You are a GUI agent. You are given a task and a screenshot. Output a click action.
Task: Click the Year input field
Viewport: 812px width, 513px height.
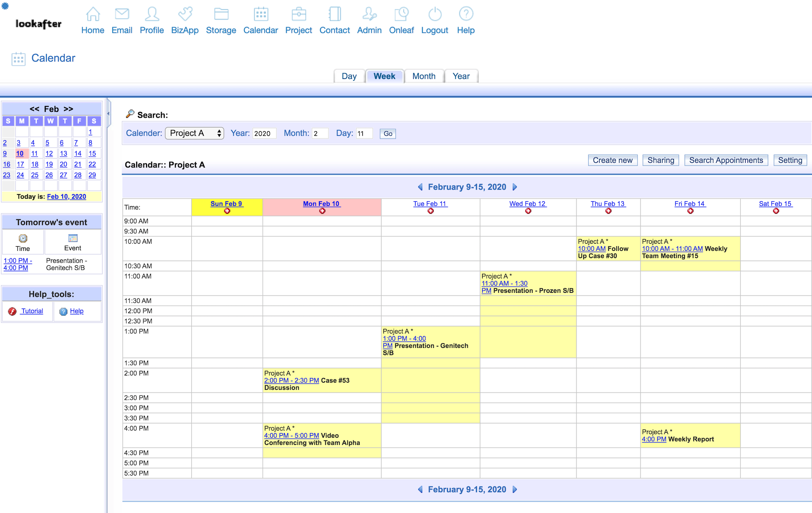(x=264, y=134)
